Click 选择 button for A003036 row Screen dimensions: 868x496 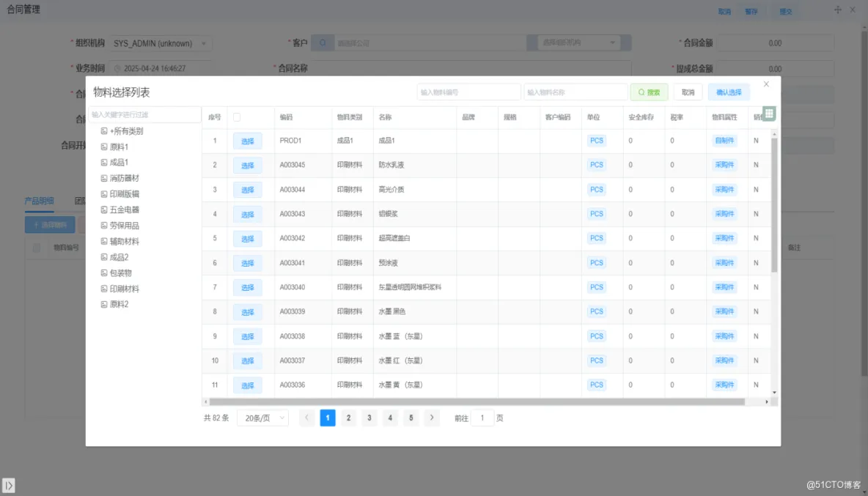point(248,385)
